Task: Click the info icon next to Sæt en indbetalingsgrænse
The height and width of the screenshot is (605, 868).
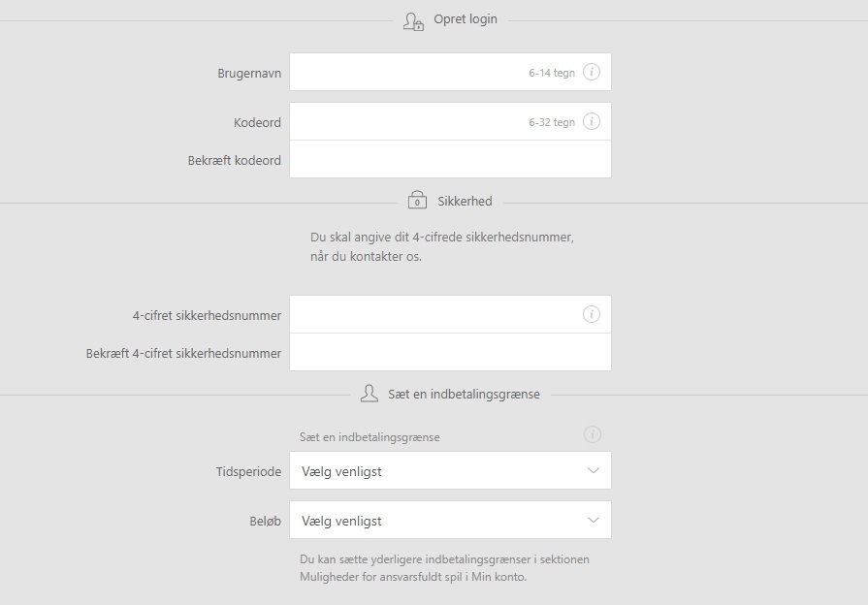Action: point(593,434)
